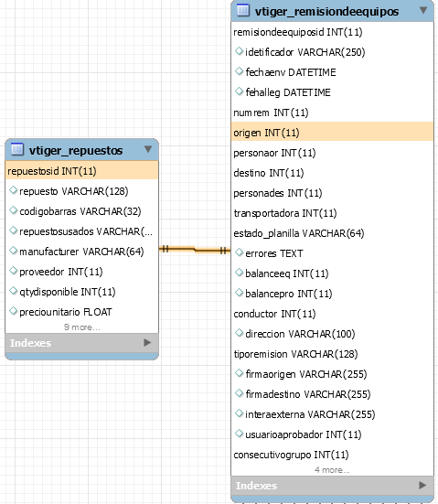Click the vtiger_remisiondeequipos table icon
This screenshot has width=438, height=504.
tap(243, 10)
